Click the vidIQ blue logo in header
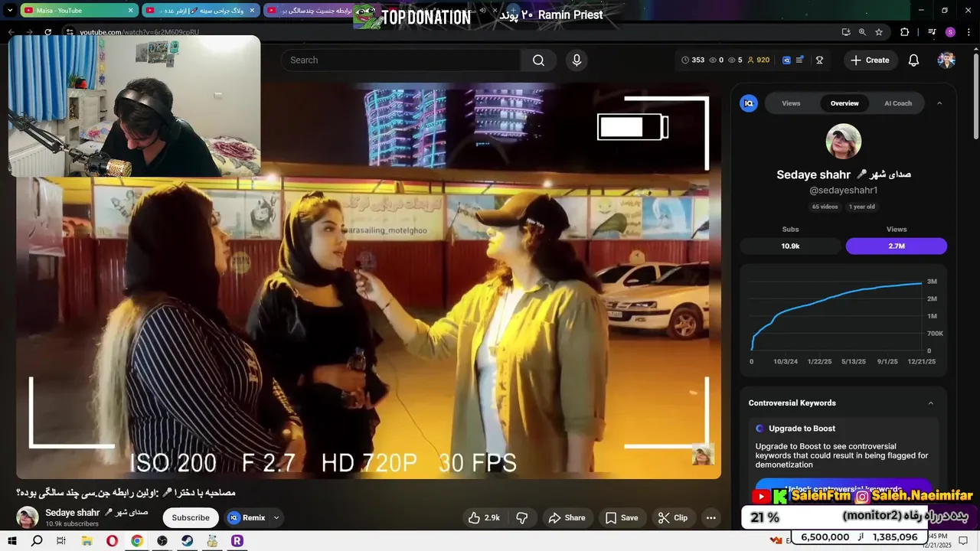This screenshot has height=551, width=980. (786, 60)
